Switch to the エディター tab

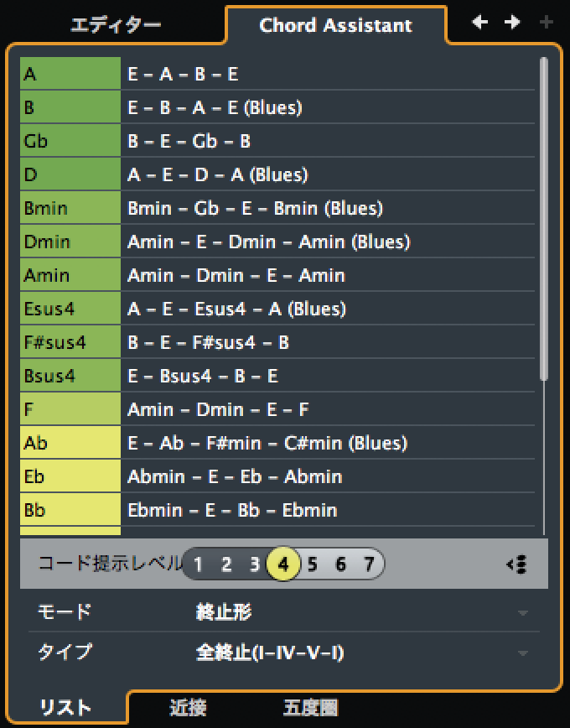coord(116,25)
